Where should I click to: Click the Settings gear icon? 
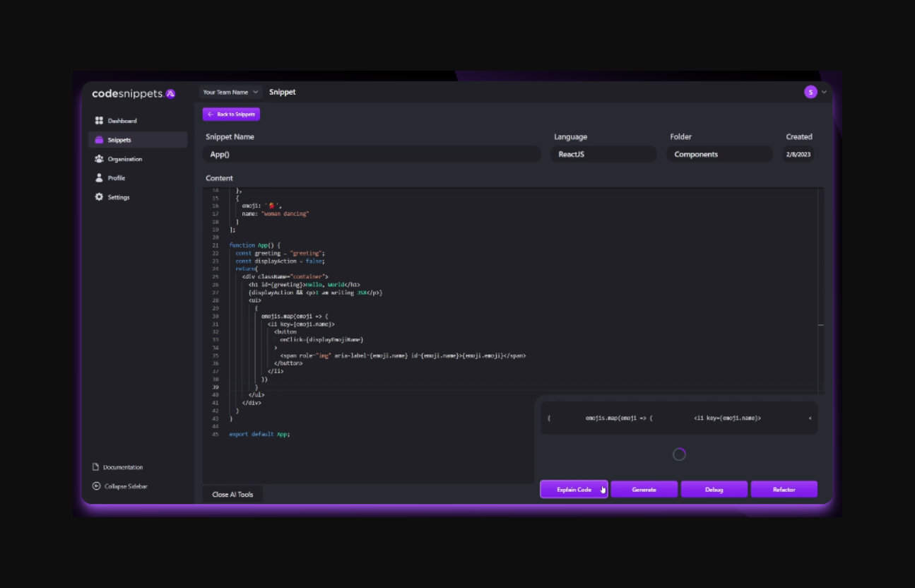99,197
